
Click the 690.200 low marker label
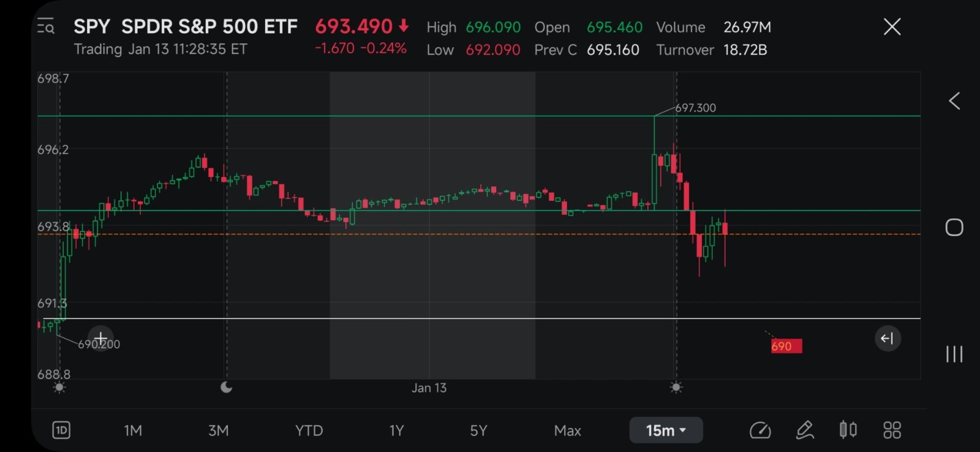point(99,344)
